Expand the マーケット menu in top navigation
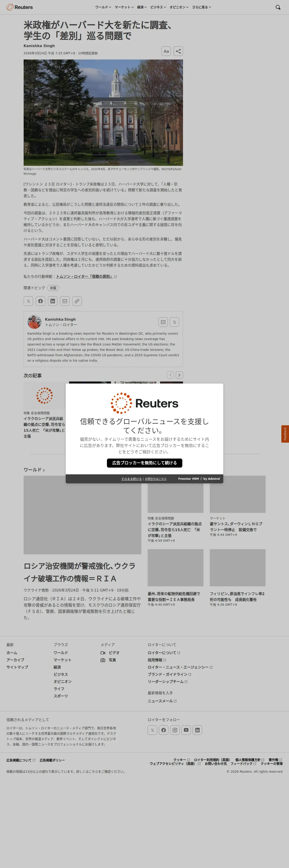Screen dimensions: 289x868 tap(124, 7)
